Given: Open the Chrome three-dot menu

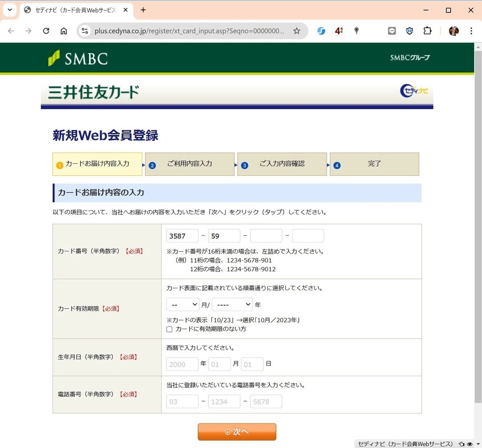Looking at the screenshot, I should [x=471, y=31].
